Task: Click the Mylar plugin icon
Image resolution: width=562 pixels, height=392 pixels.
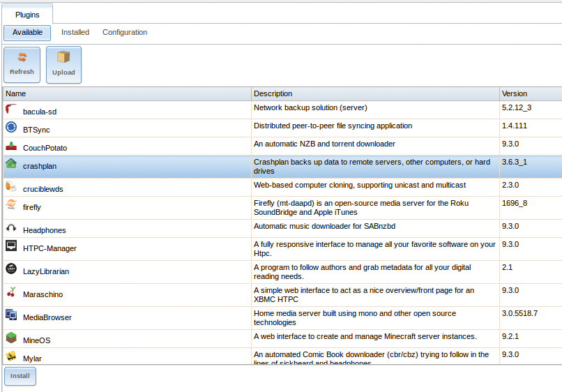Action: point(11,356)
